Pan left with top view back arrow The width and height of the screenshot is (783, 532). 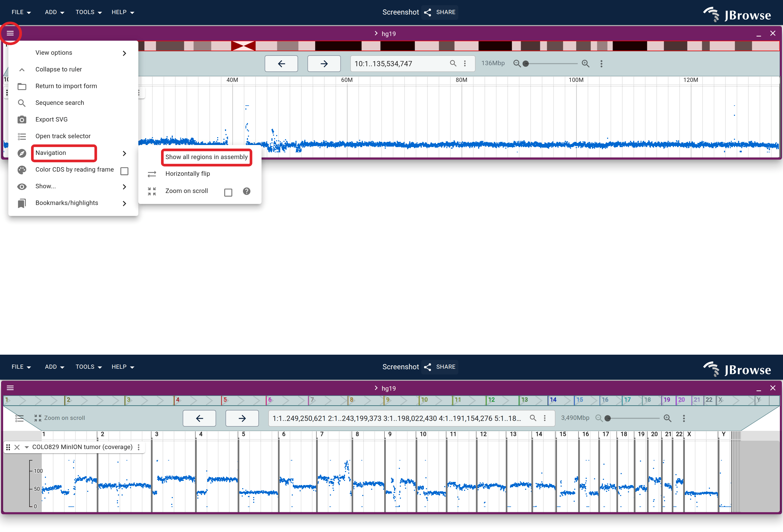[x=281, y=64]
